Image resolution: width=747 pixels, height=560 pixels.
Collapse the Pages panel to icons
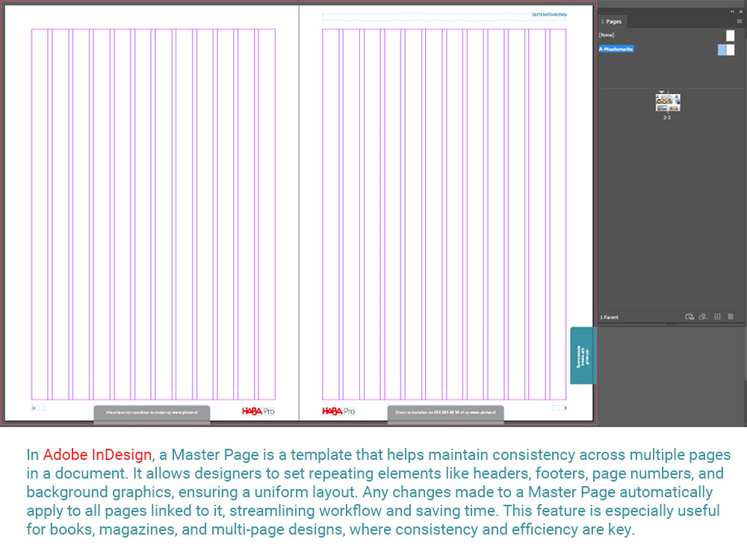[x=732, y=11]
